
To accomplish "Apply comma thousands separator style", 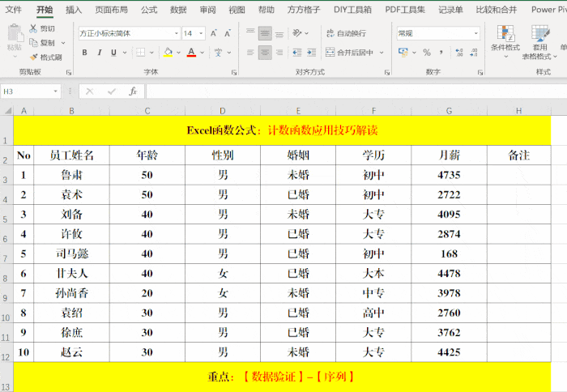I will tap(441, 53).
